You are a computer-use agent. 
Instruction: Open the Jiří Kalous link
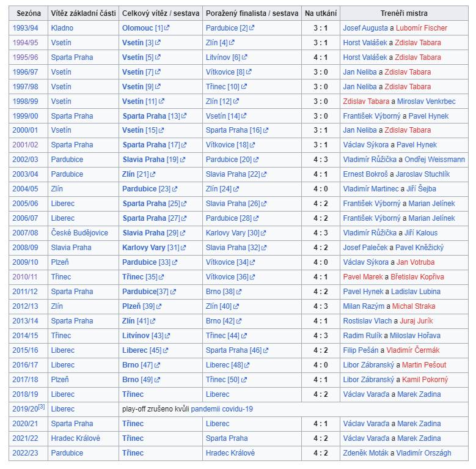point(421,233)
